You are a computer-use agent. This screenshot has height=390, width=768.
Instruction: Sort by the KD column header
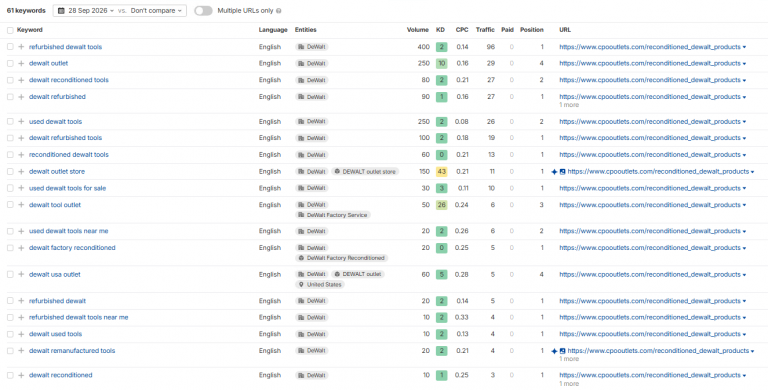[440, 30]
